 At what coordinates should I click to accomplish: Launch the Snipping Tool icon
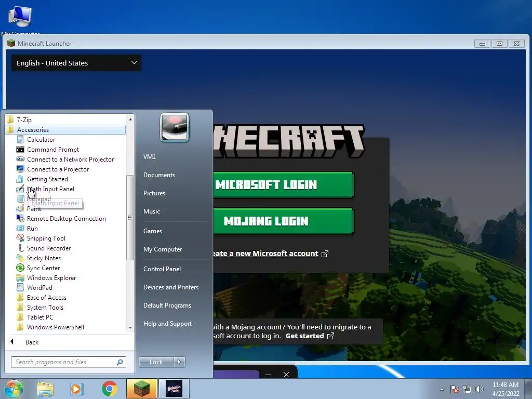[x=20, y=238]
